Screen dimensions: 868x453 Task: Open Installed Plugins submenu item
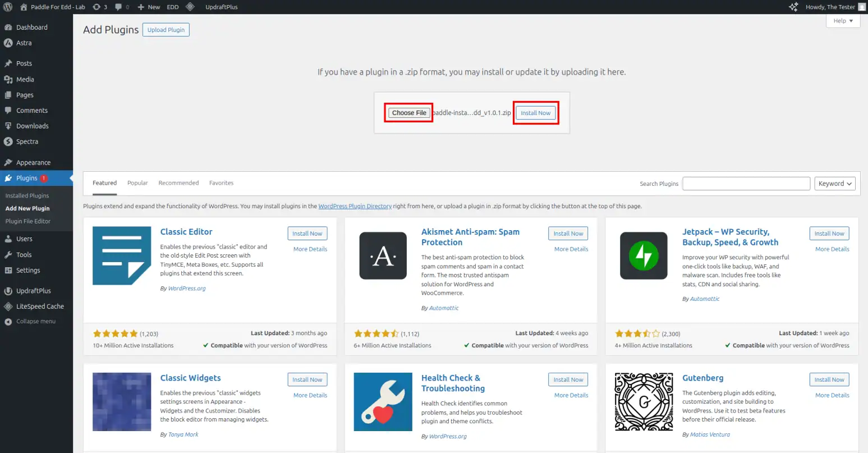coord(27,195)
